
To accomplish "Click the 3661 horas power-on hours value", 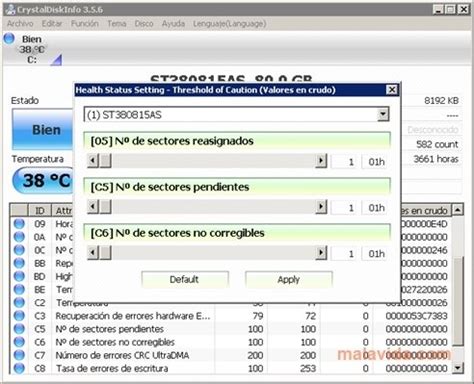I will click(x=436, y=159).
